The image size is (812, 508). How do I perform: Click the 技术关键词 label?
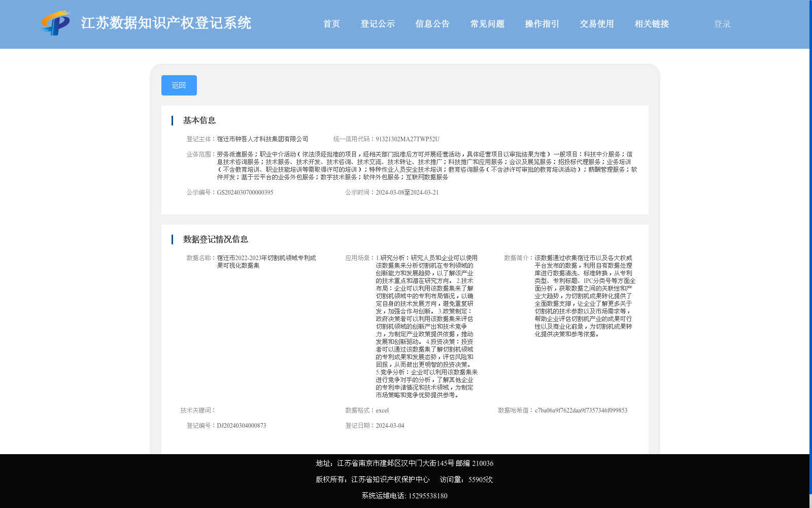click(198, 410)
